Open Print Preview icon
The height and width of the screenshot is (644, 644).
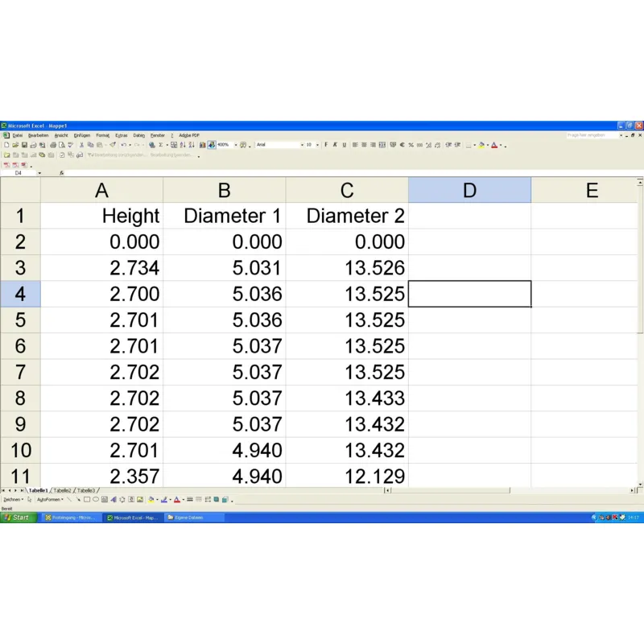[62, 145]
